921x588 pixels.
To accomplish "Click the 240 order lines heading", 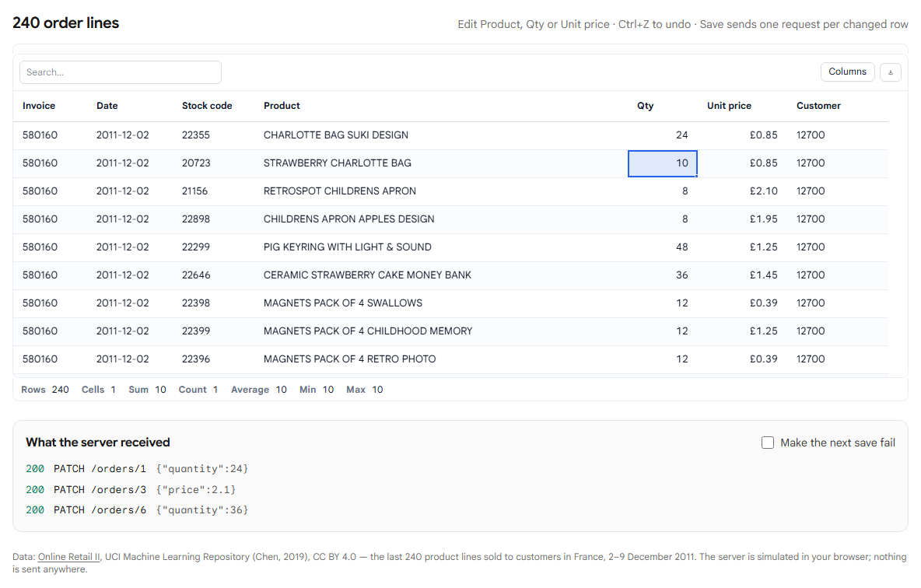I will pos(66,23).
